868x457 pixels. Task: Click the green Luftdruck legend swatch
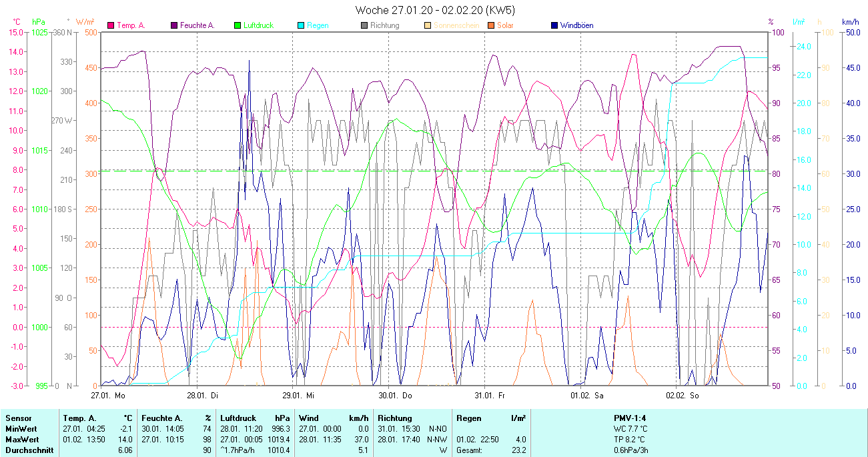237,25
